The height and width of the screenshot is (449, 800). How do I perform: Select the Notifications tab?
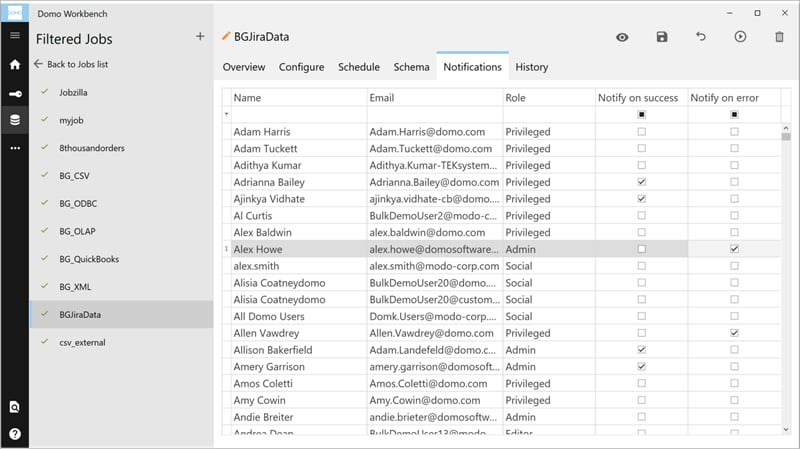tap(472, 67)
